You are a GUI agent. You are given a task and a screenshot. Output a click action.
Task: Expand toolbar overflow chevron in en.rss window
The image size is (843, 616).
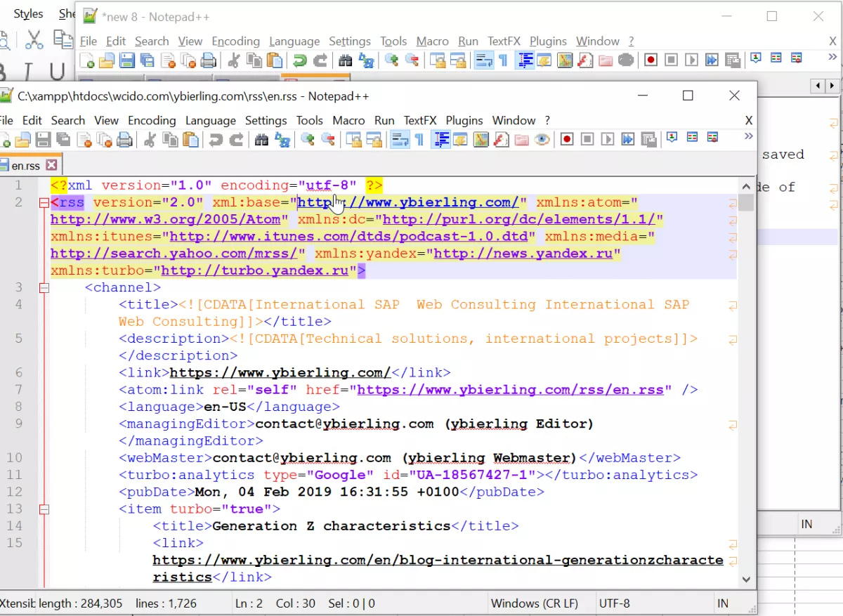click(x=749, y=136)
